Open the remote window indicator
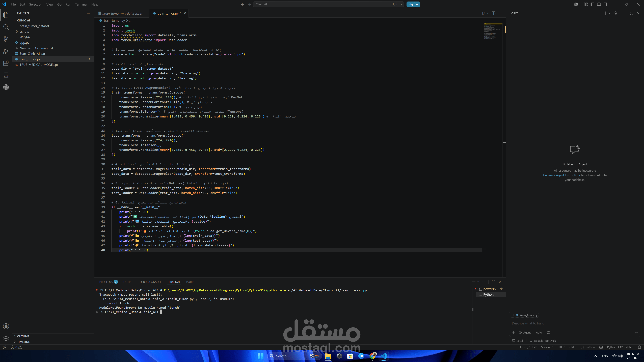This screenshot has width=644, height=362. [4, 347]
